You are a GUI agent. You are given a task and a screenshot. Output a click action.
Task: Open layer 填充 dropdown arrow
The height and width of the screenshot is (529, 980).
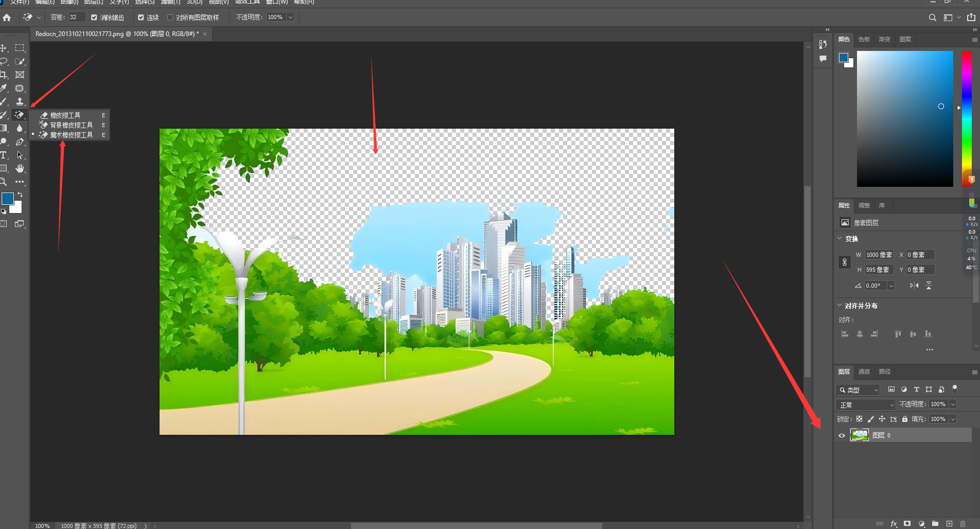(x=953, y=419)
